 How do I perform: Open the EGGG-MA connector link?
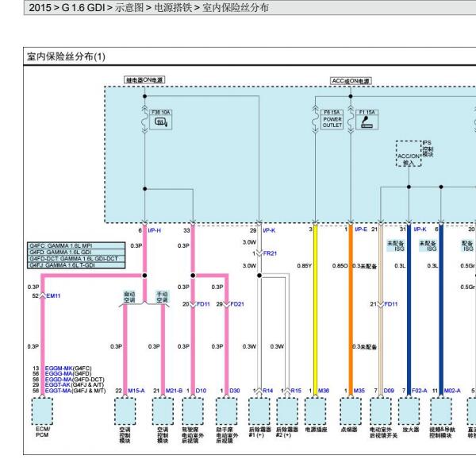pyautogui.click(x=59, y=374)
